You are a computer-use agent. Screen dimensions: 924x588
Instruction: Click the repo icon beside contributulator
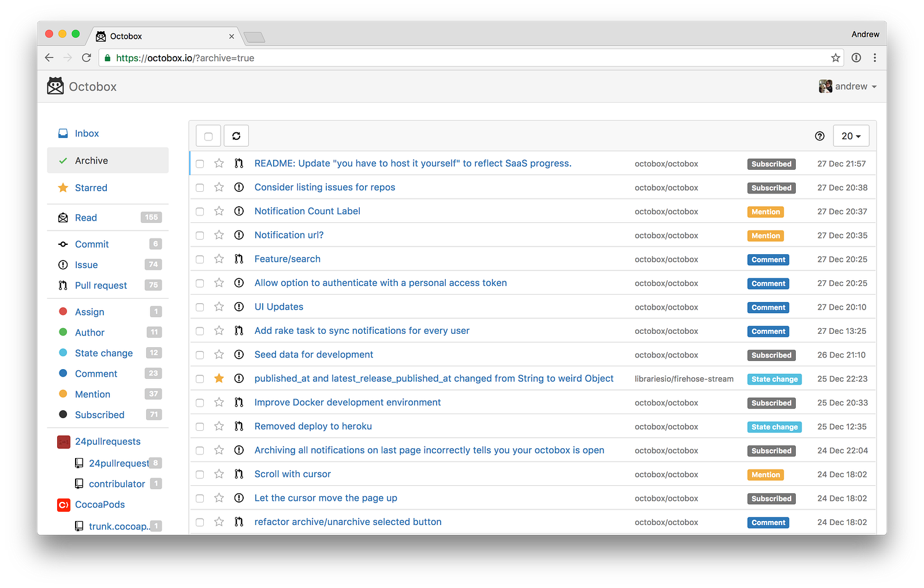[x=79, y=483]
